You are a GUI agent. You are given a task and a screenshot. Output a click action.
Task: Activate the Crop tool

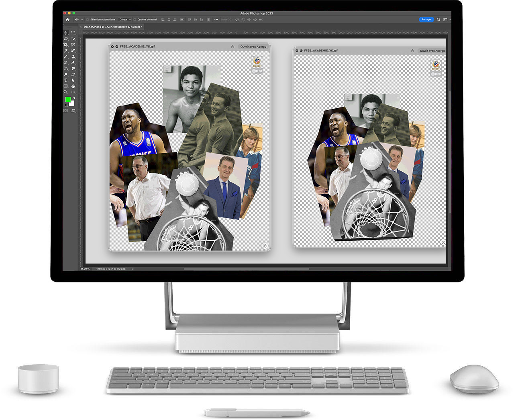[x=66, y=45]
